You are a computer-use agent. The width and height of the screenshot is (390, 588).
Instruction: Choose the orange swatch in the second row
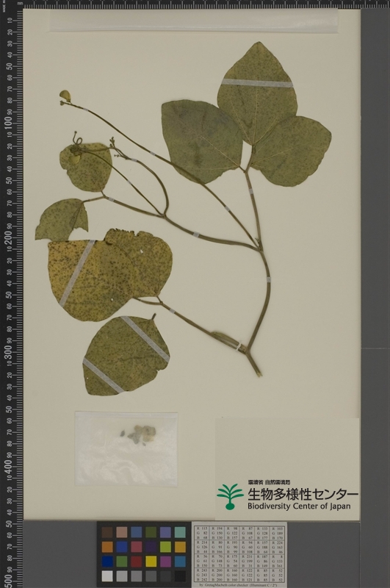107,547
